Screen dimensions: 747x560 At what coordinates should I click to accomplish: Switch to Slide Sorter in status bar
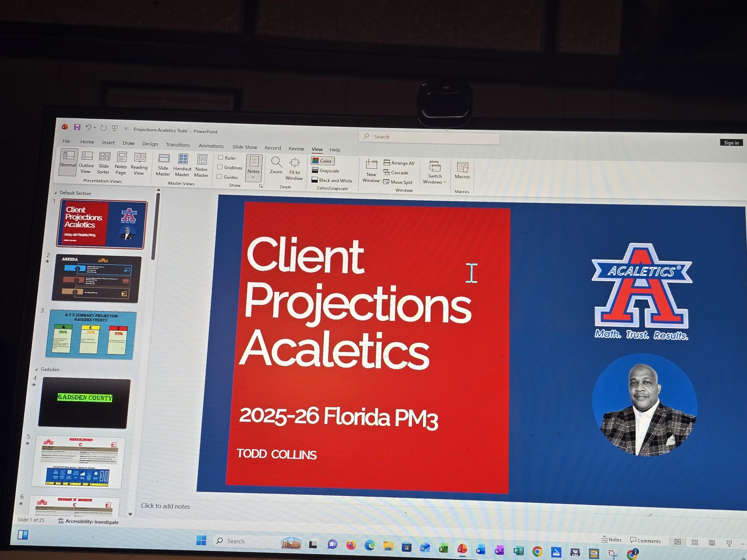pyautogui.click(x=694, y=542)
